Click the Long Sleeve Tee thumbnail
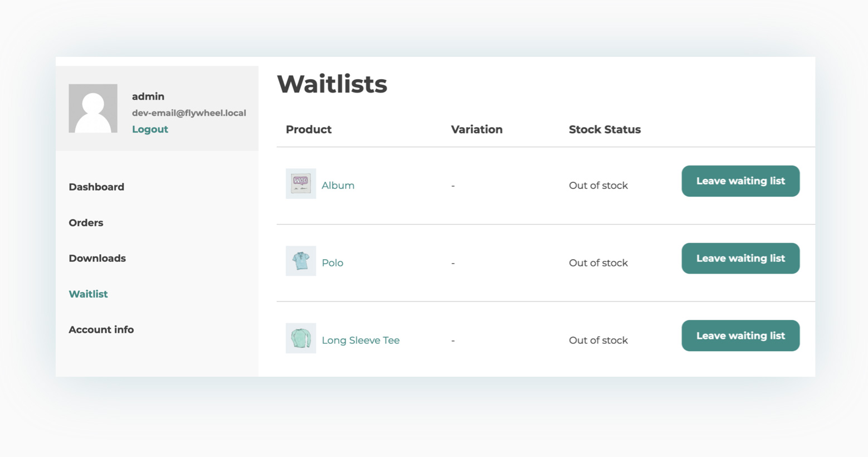 click(301, 338)
